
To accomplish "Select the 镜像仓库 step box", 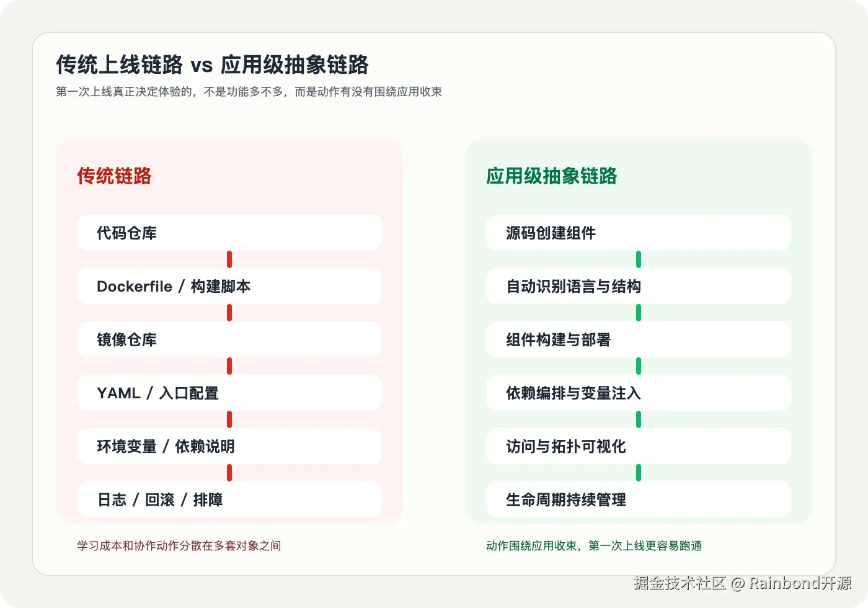I will coord(228,340).
